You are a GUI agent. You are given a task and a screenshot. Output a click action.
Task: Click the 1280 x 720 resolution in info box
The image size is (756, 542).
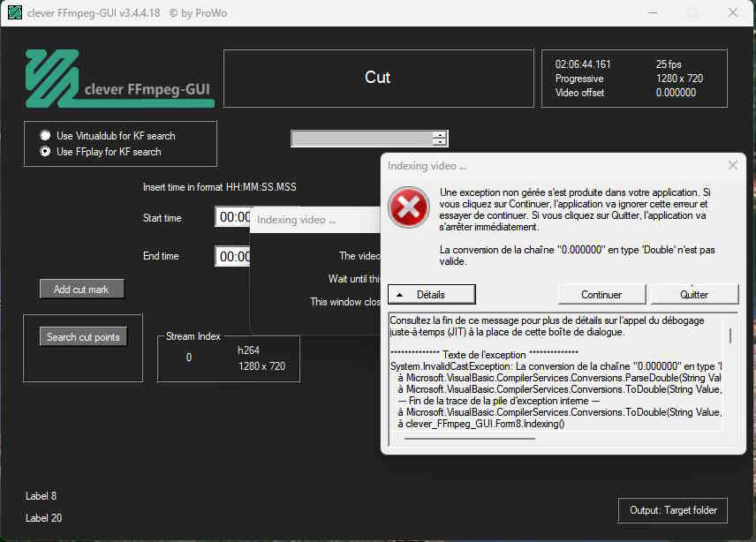(x=679, y=79)
